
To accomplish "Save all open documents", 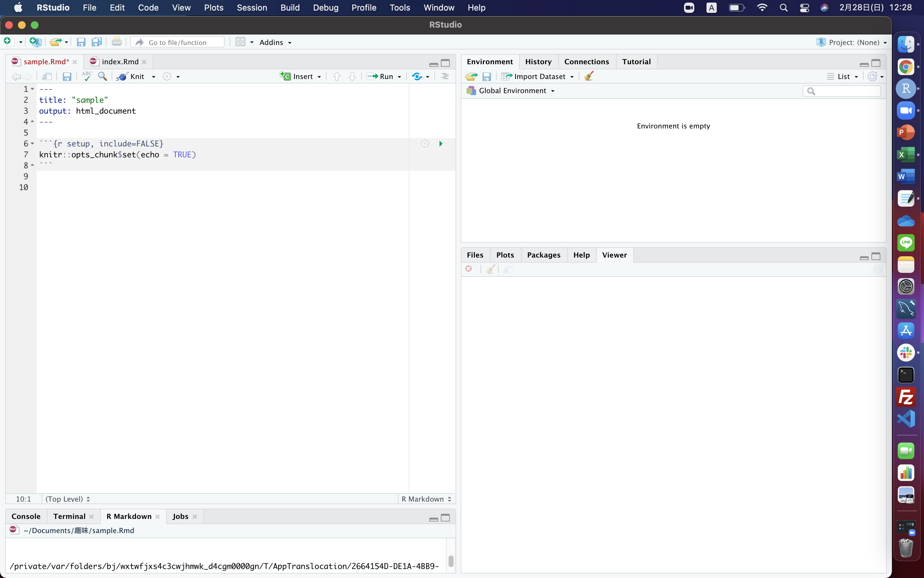I will [97, 42].
